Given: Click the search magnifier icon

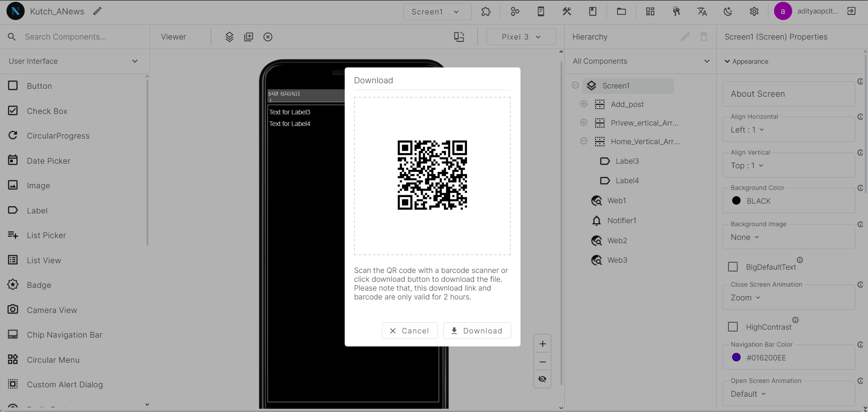Looking at the screenshot, I should 12,37.
